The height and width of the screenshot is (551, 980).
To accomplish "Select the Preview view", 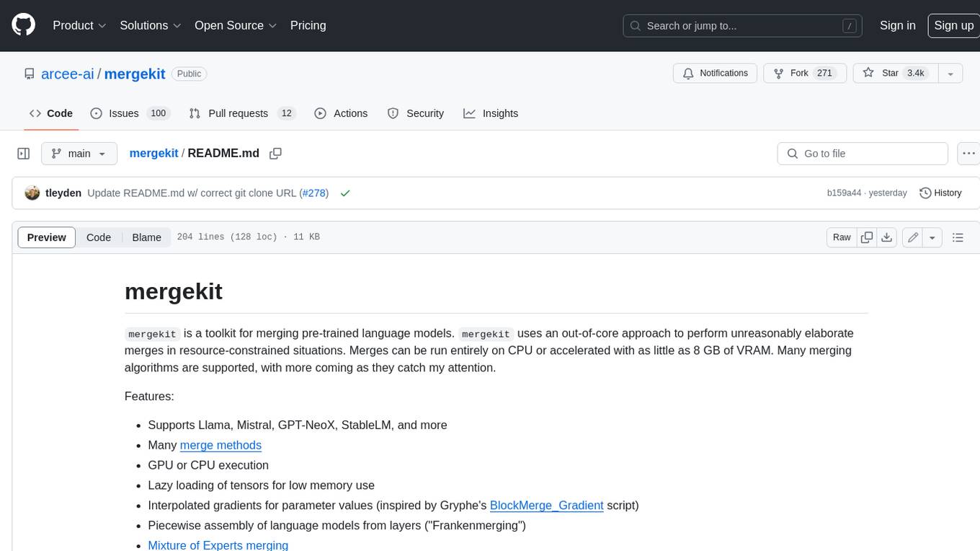I will pyautogui.click(x=47, y=237).
